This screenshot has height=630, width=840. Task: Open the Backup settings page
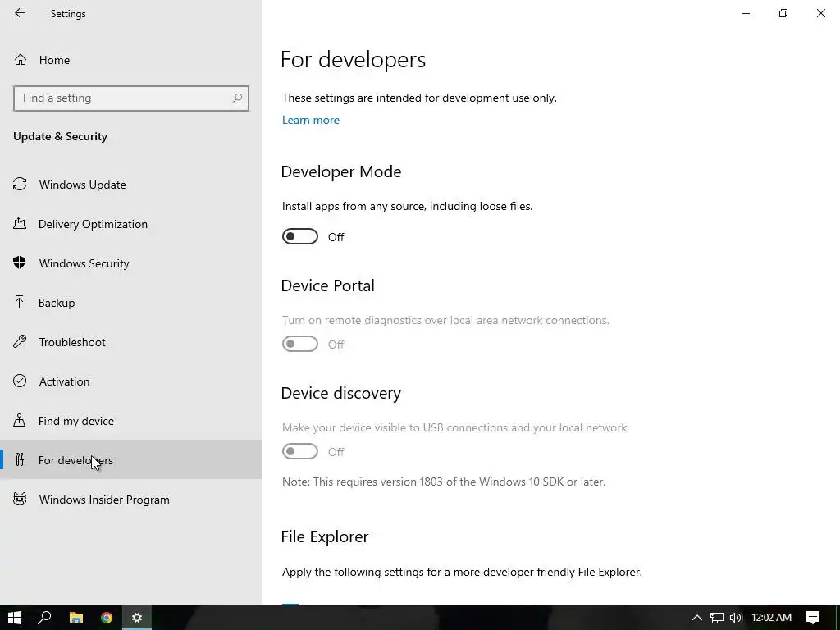coord(131,303)
